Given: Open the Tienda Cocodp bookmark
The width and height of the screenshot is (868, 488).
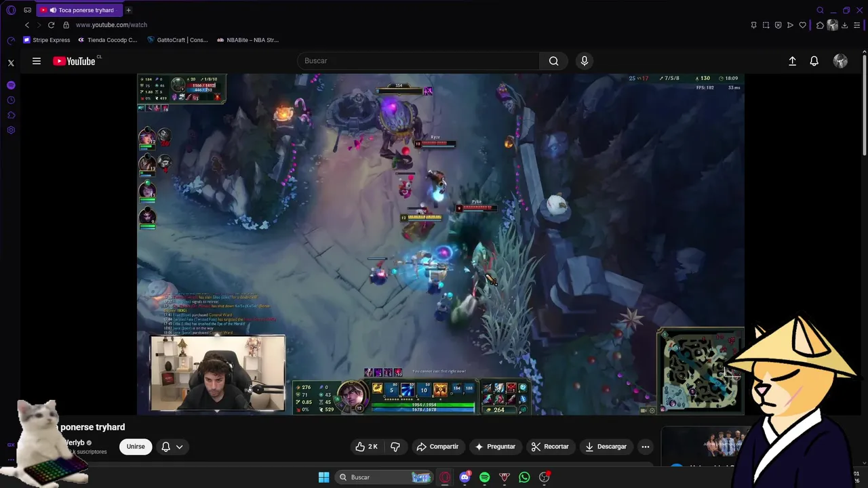Looking at the screenshot, I should point(107,40).
